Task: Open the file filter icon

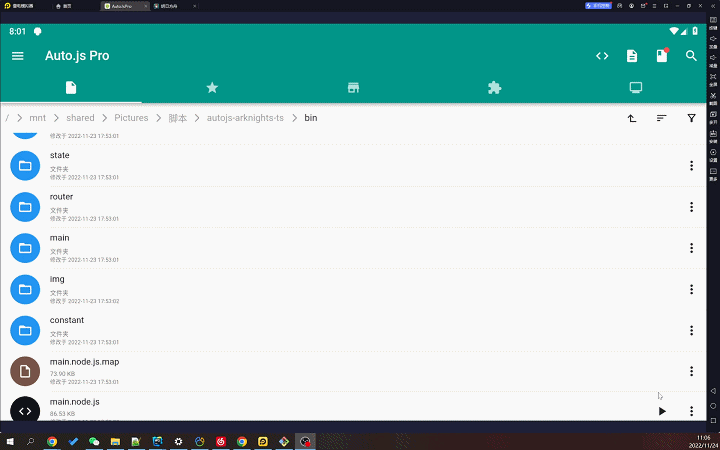Action: point(691,118)
